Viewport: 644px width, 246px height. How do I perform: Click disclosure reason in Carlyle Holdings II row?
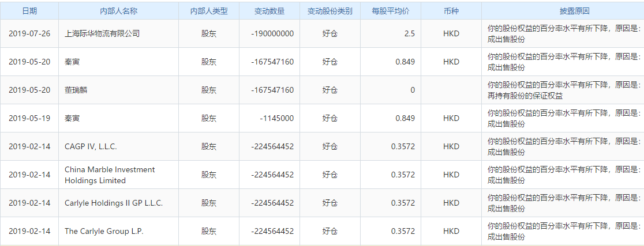coord(563,203)
